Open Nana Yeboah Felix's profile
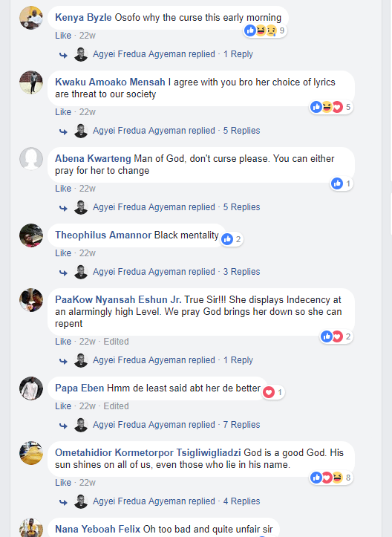The height and width of the screenshot is (537, 392). pos(97,529)
